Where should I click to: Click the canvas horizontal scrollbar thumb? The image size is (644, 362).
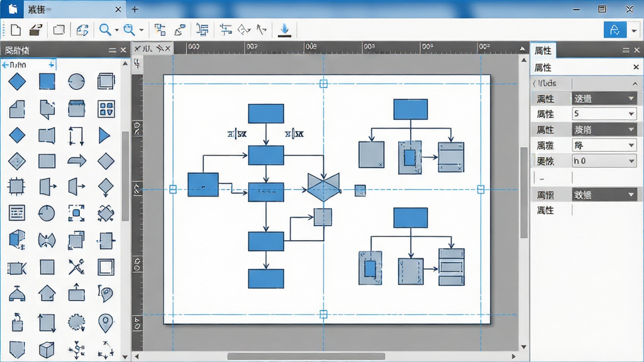pyautogui.click(x=306, y=356)
